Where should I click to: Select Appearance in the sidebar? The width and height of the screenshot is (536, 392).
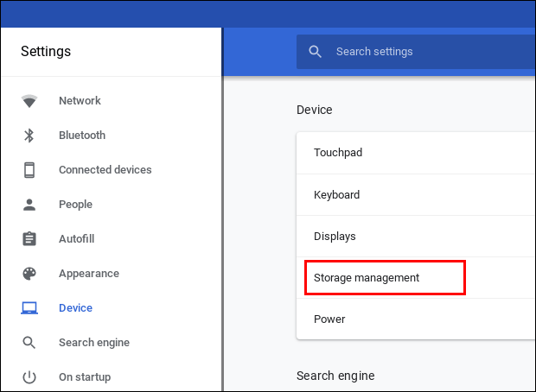click(x=89, y=274)
